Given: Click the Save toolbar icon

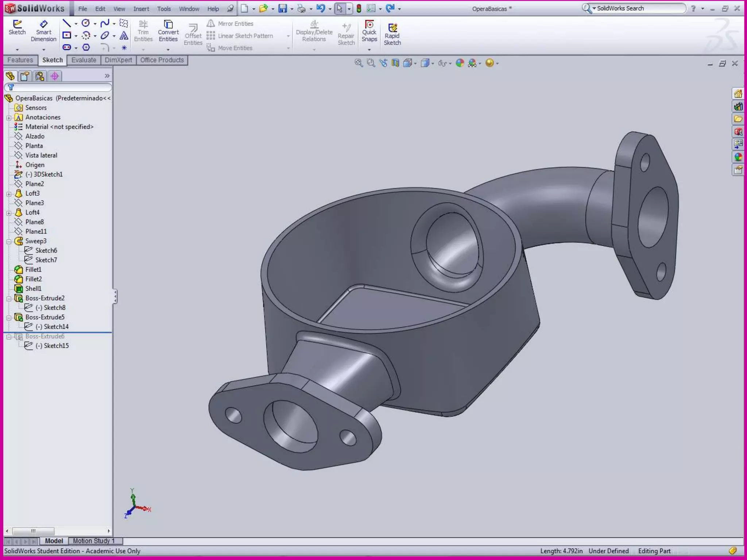Looking at the screenshot, I should (283, 8).
